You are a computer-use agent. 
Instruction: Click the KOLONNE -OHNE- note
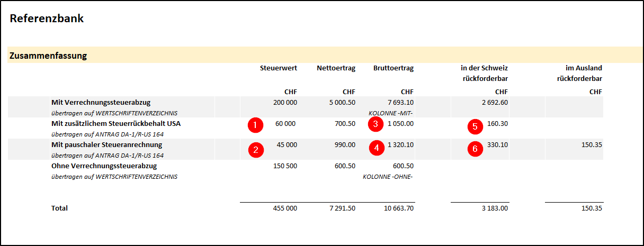click(388, 176)
